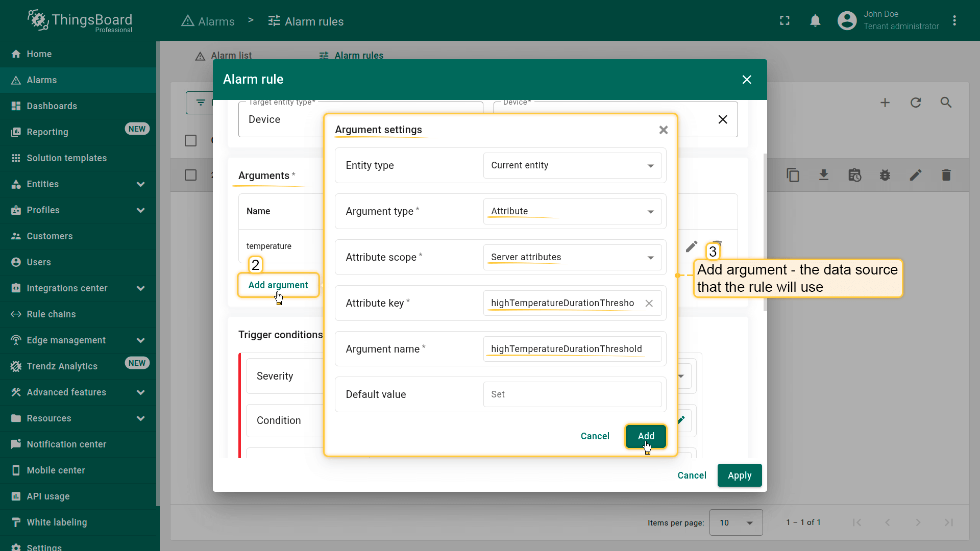Click the search magnifier icon

click(946, 103)
